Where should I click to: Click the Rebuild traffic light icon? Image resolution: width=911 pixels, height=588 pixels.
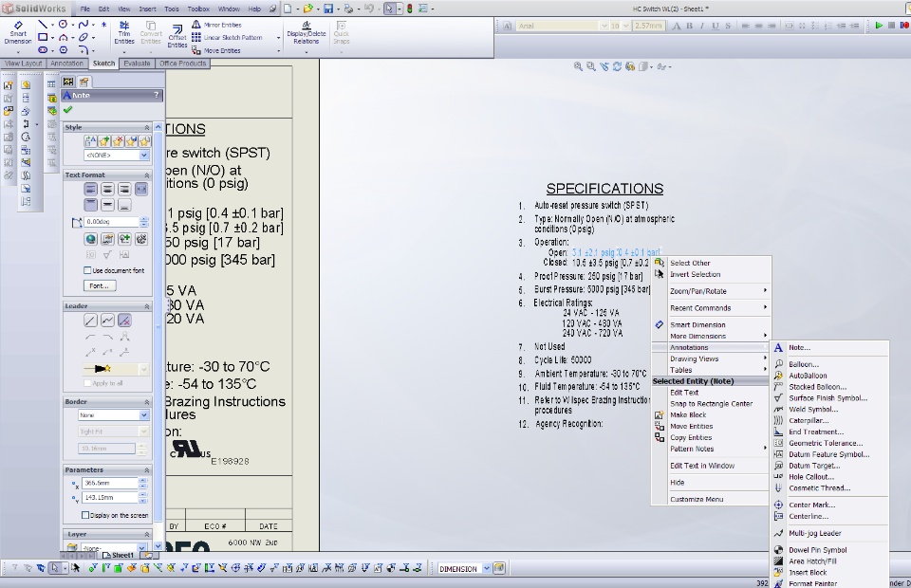(410, 9)
